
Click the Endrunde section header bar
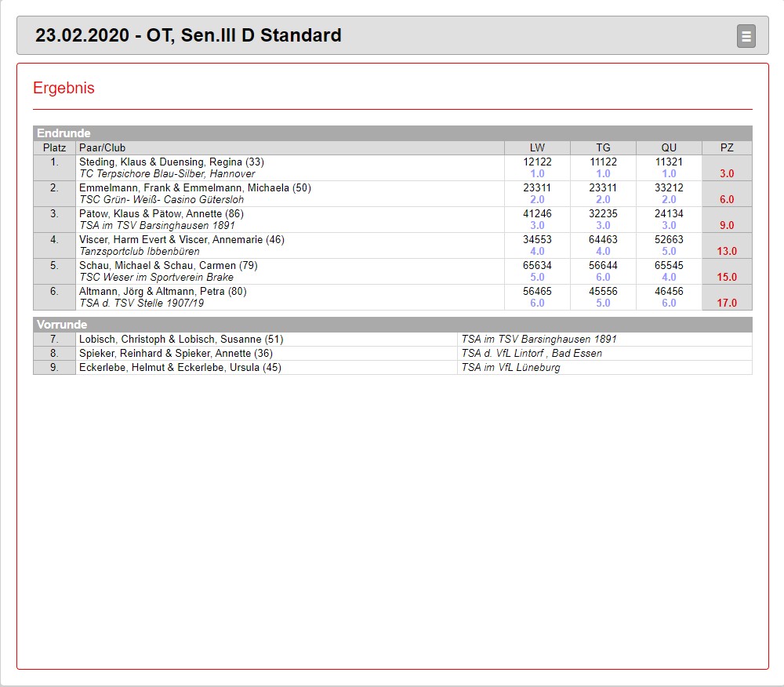[x=392, y=133]
